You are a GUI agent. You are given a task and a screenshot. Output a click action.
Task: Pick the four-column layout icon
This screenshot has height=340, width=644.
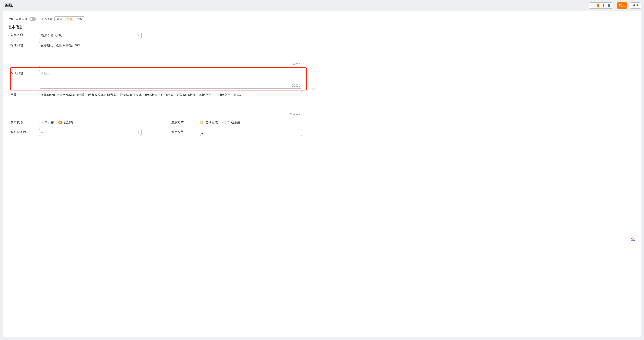tap(610, 5)
